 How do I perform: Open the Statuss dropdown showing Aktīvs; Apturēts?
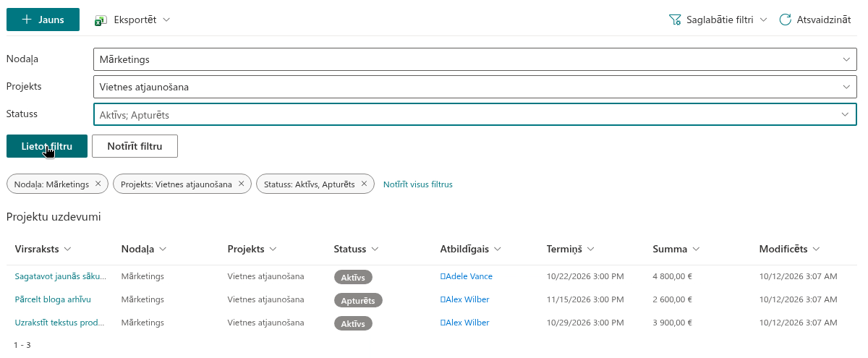pos(475,114)
